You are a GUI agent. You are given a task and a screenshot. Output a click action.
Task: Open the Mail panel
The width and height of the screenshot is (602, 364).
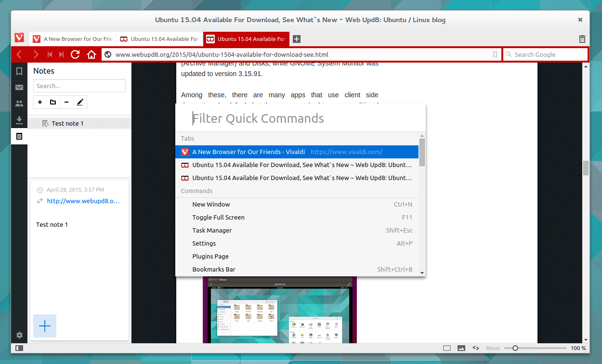[19, 87]
